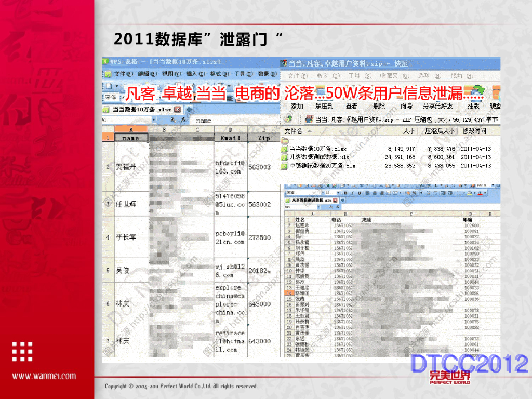532x399 pixels.
Task: Open WPS 视图(V) menu
Action: click(x=171, y=74)
